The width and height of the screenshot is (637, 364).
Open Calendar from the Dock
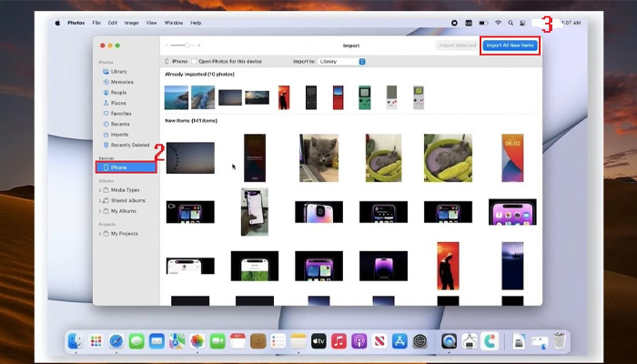(x=238, y=341)
